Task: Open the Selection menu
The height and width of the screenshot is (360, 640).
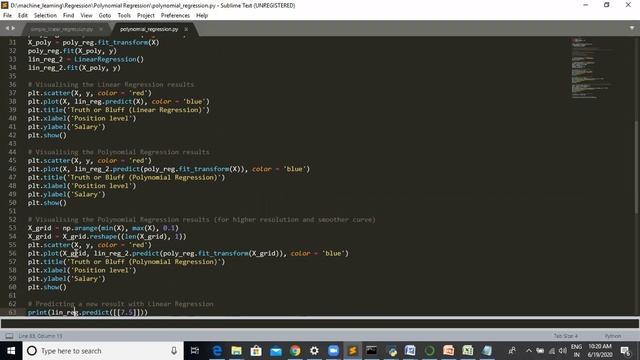Action: [45, 16]
